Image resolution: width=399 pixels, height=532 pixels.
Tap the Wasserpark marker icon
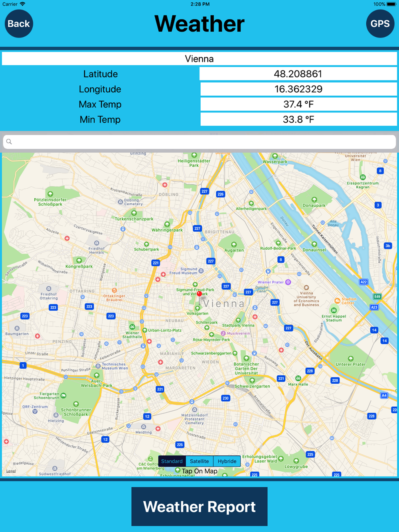click(x=275, y=156)
